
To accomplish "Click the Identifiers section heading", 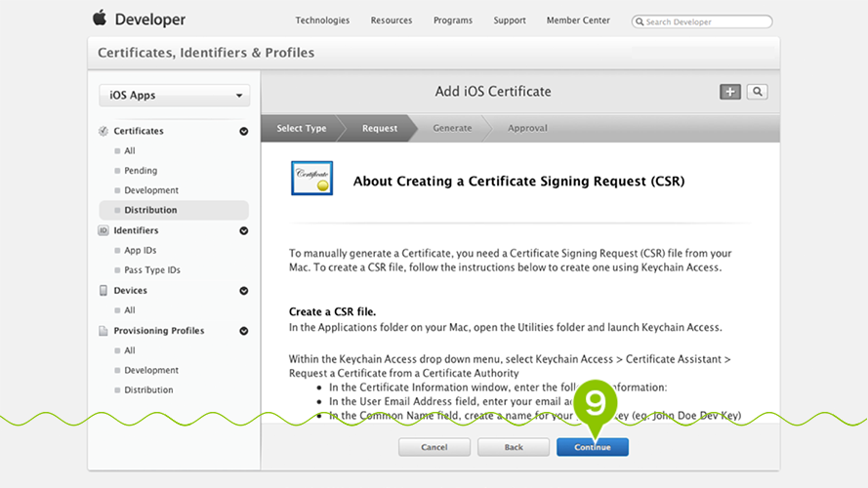I will 136,230.
